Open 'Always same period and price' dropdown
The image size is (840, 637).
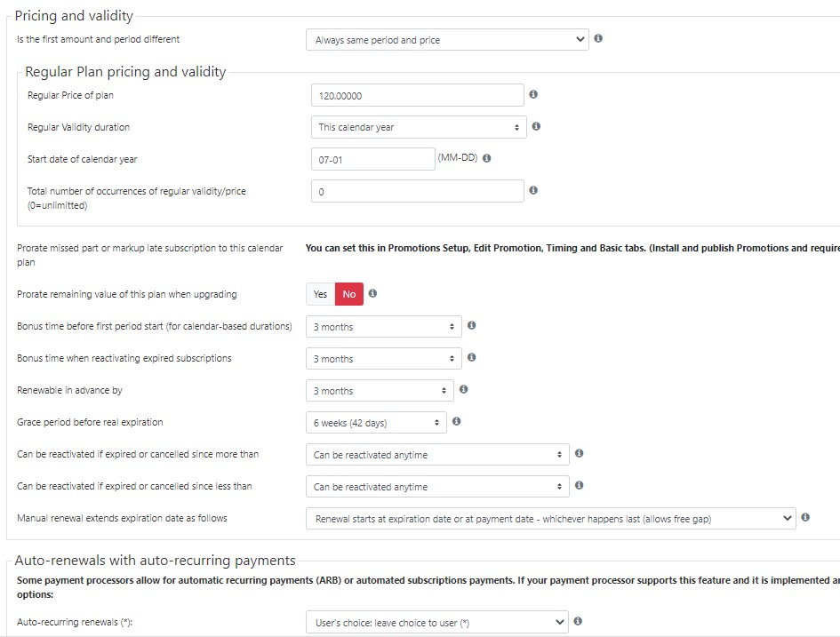click(x=447, y=40)
